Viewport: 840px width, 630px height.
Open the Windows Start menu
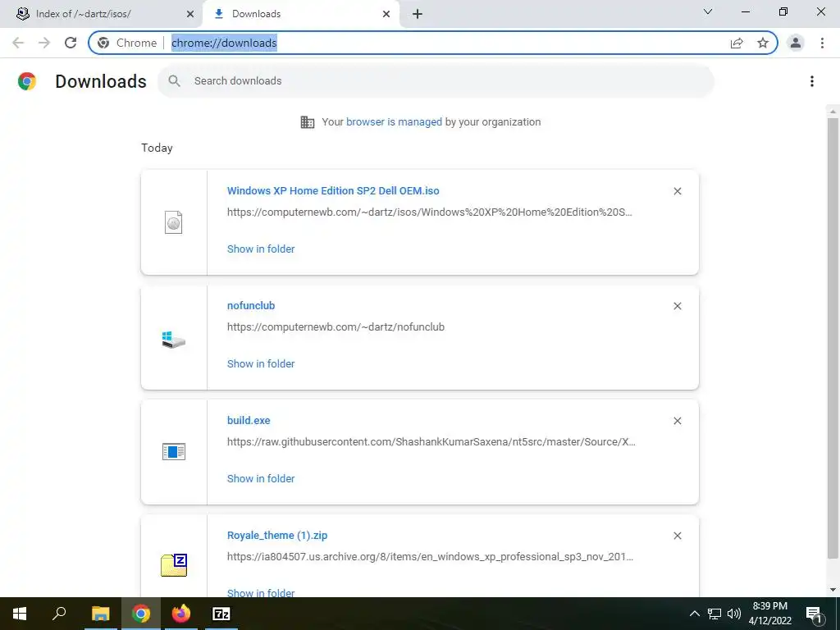coord(20,614)
